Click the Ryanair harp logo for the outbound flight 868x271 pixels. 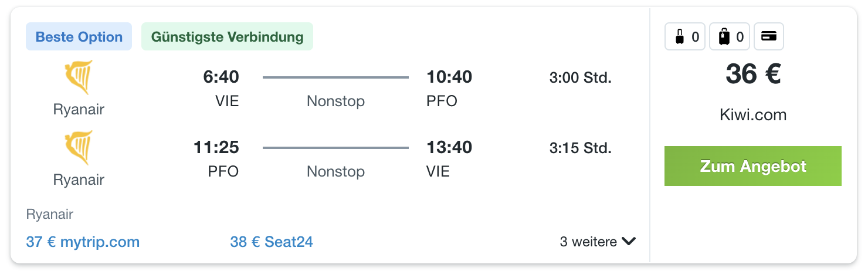click(x=79, y=77)
